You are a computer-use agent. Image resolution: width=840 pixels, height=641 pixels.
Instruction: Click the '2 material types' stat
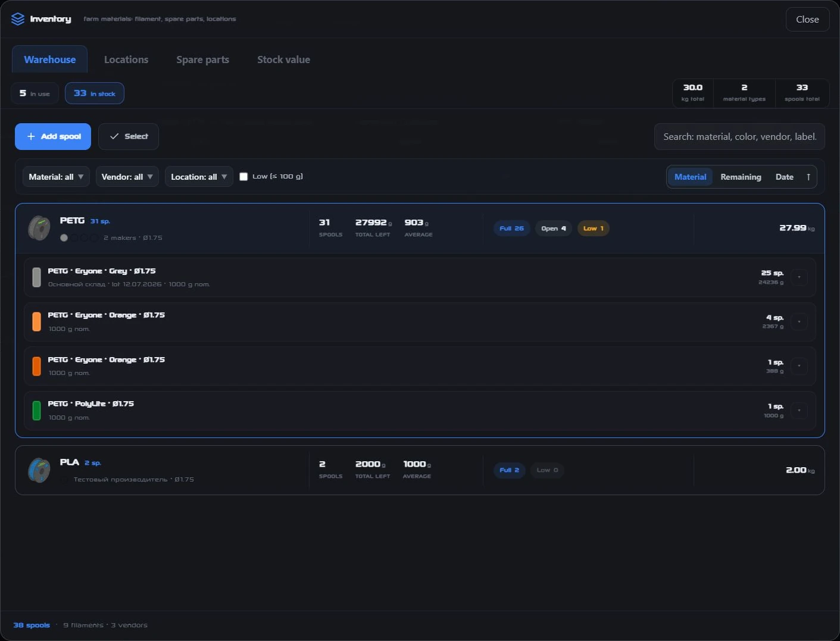[x=744, y=93]
